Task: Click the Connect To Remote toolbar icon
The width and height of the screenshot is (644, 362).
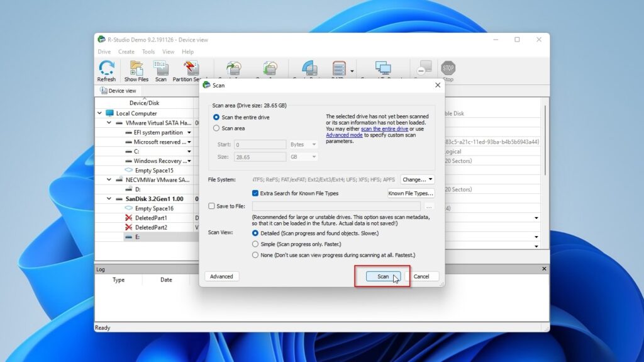Action: pyautogui.click(x=383, y=68)
